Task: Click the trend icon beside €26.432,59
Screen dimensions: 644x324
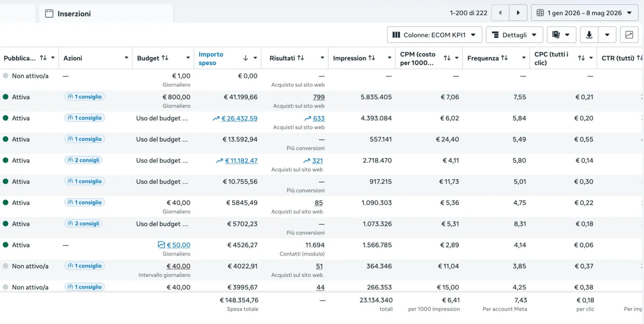Action: pos(216,118)
